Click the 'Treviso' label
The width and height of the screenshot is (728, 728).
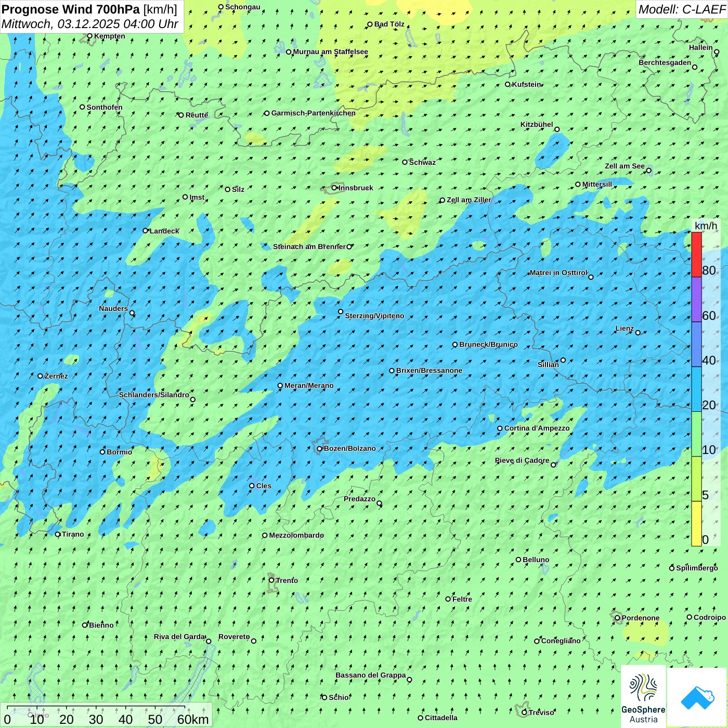541,712
